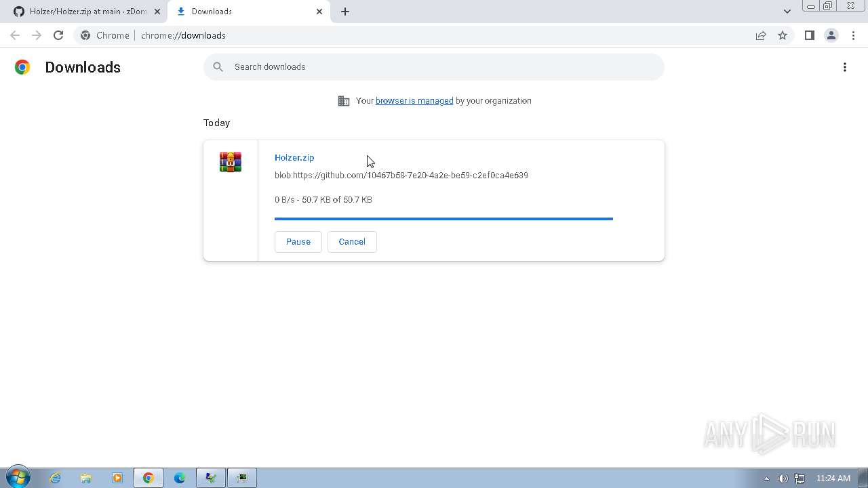868x488 pixels.
Task: Click the managed organization building icon
Action: point(344,101)
